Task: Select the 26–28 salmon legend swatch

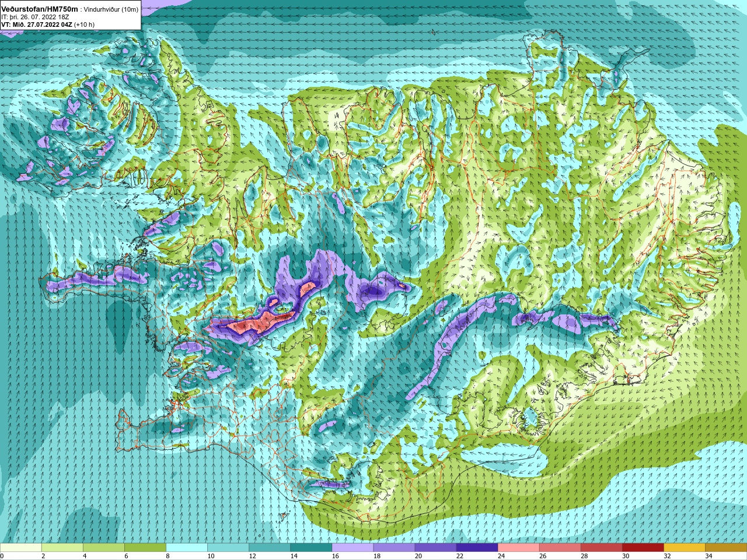Action: pyautogui.click(x=560, y=548)
